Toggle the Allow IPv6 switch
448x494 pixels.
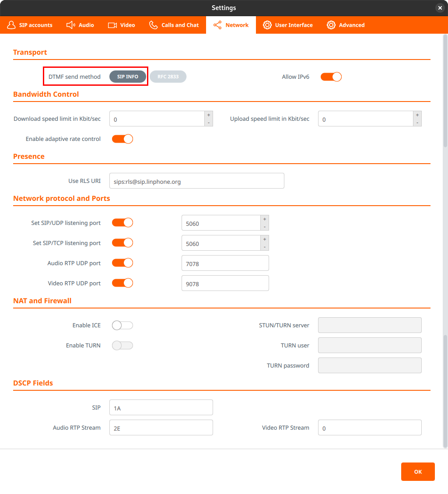point(331,77)
